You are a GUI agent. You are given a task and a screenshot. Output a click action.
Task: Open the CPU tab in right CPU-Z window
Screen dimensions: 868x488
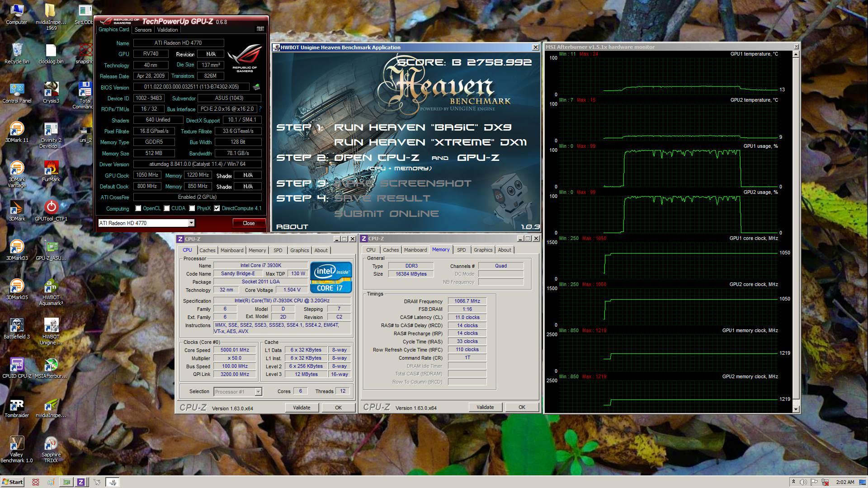(x=371, y=250)
